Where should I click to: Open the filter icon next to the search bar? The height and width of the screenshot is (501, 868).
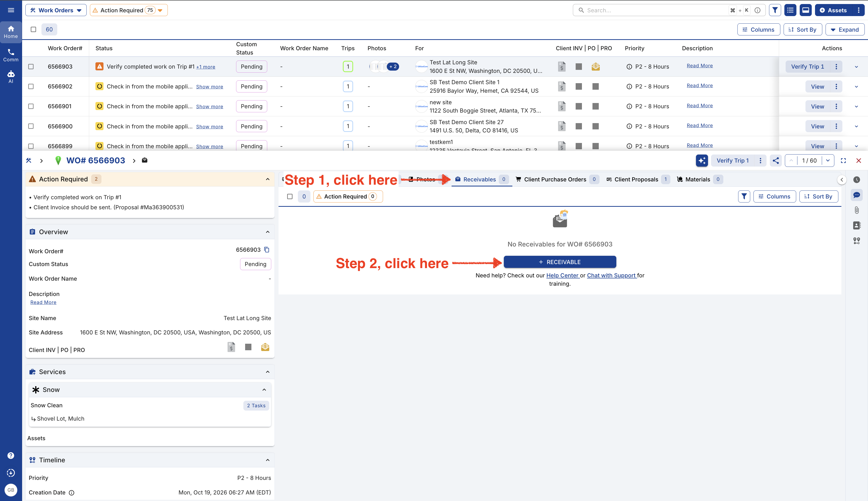775,10
